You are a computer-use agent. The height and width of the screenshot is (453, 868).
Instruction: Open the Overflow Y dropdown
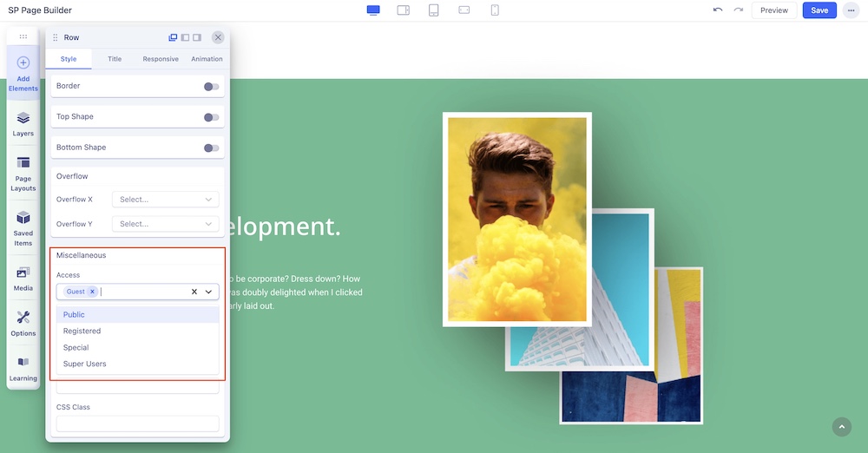coord(165,224)
